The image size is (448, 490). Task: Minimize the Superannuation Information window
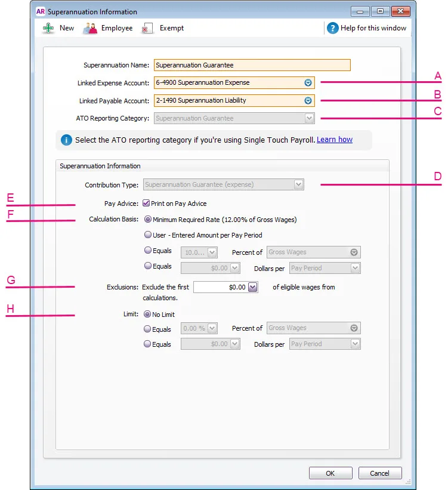pos(360,11)
